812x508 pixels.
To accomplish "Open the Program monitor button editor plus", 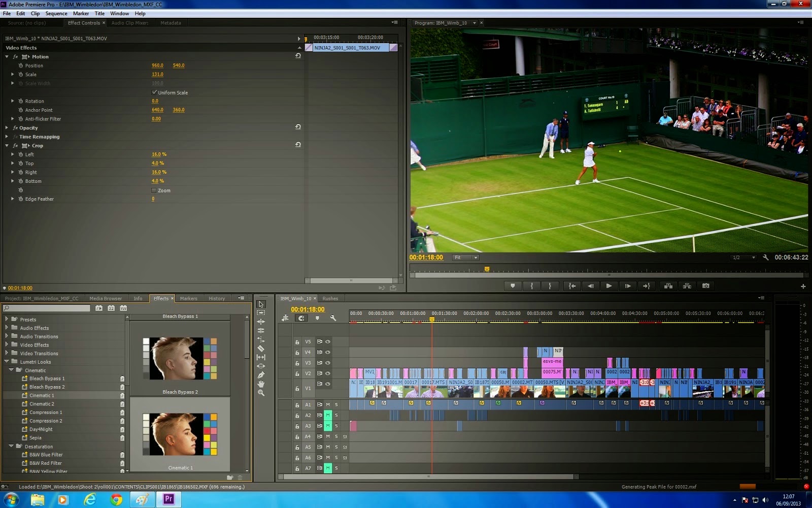I will [x=803, y=287].
